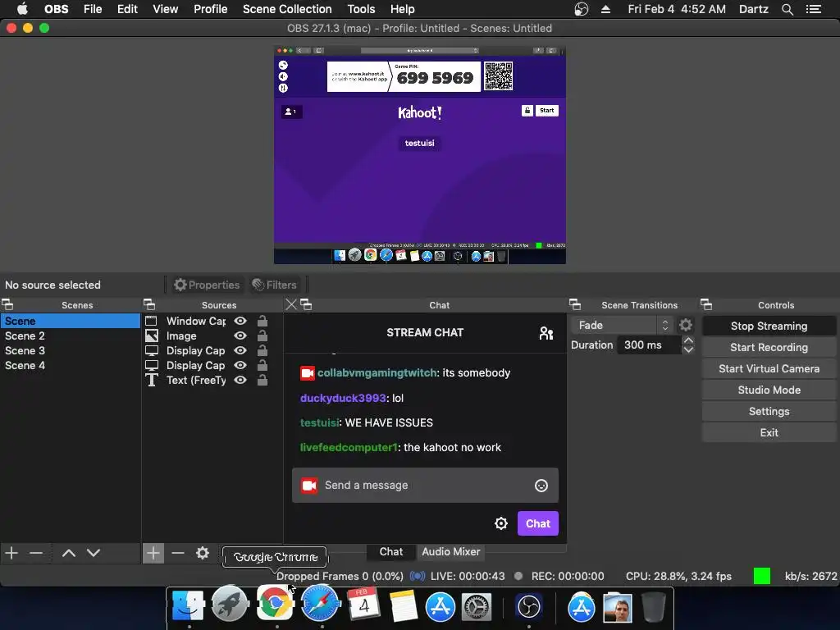Switch to the Chat tab

coord(391,552)
